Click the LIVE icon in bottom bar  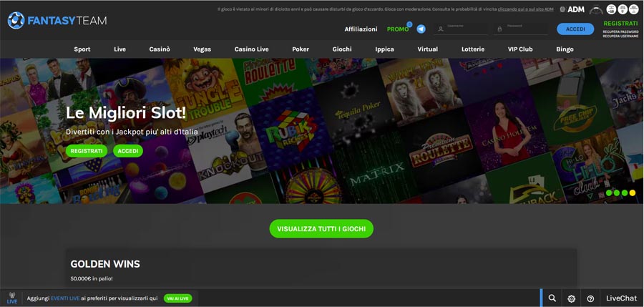pos(12,298)
